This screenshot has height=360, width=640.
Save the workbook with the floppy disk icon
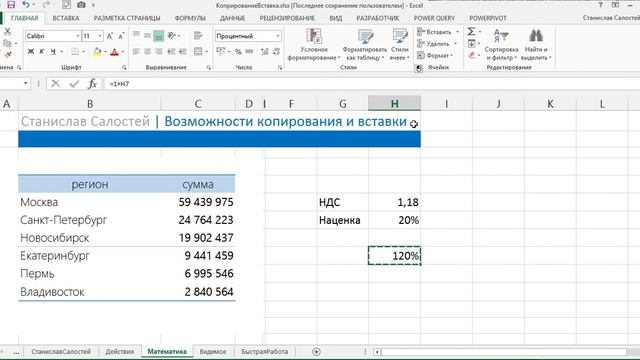[x=11, y=5]
